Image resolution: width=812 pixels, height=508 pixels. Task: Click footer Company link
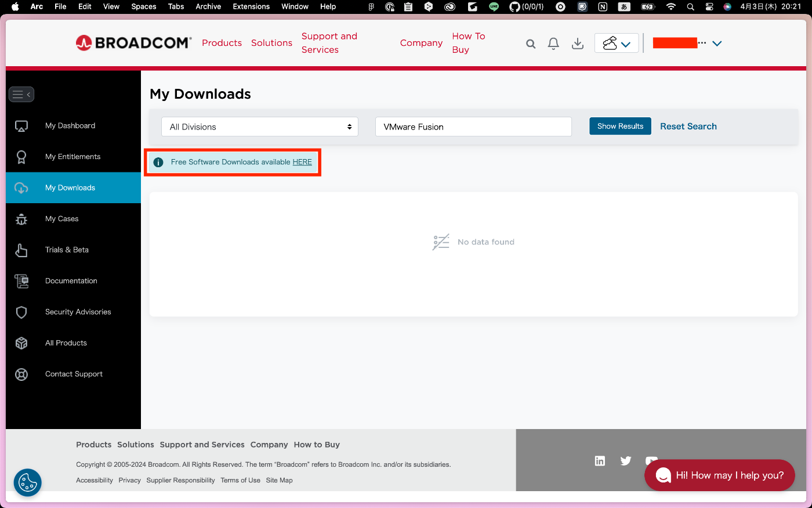[x=269, y=445]
